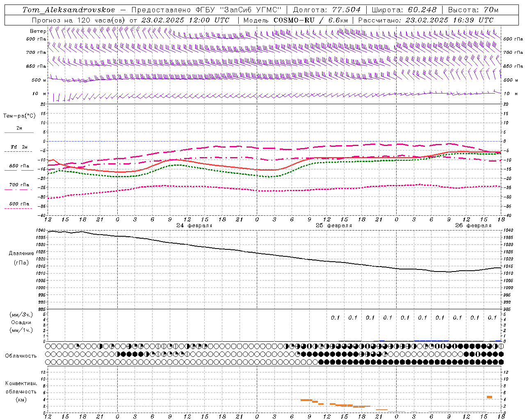Click the 10 м wind level label on left

click(x=39, y=94)
